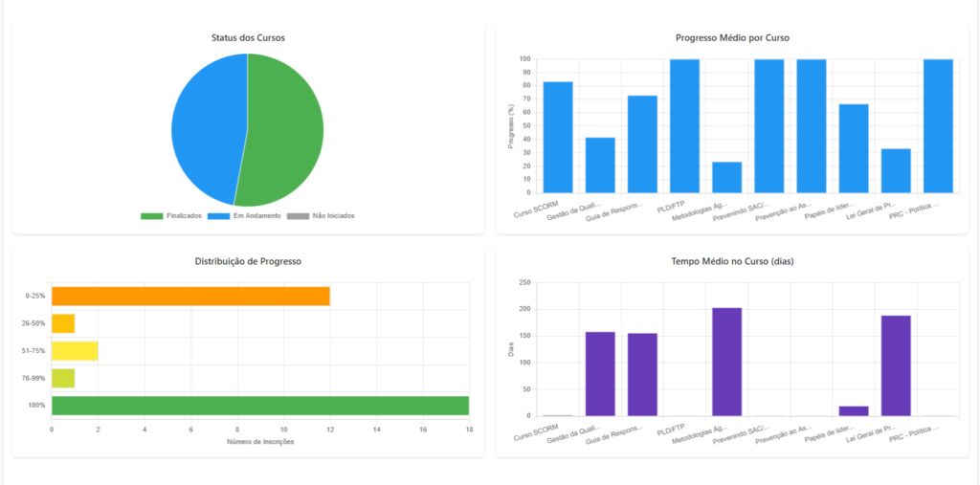Click Metodologias Ág... purple bar in Tempo Médio
Viewport: 980px width, 485px height.
pos(726,362)
